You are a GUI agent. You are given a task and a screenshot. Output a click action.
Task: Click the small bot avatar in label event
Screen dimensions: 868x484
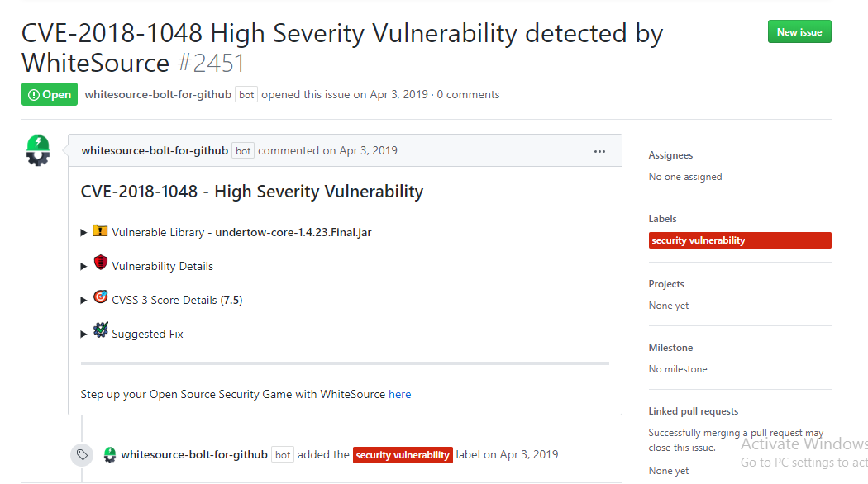[x=110, y=455]
